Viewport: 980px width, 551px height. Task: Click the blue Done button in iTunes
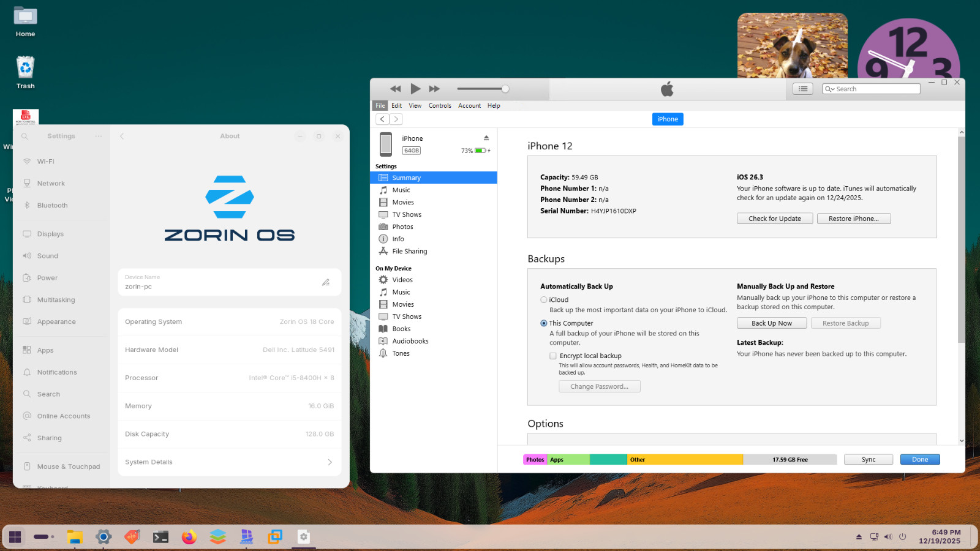920,459
